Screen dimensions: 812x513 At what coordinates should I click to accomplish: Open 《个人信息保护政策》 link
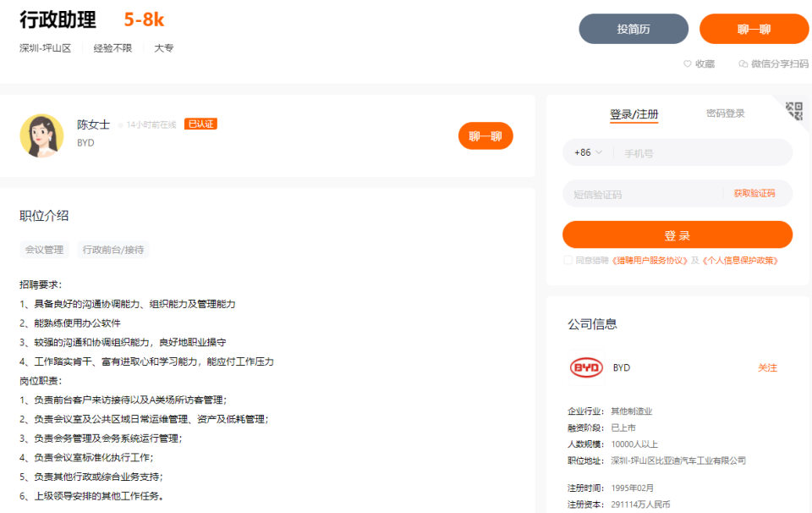point(740,260)
